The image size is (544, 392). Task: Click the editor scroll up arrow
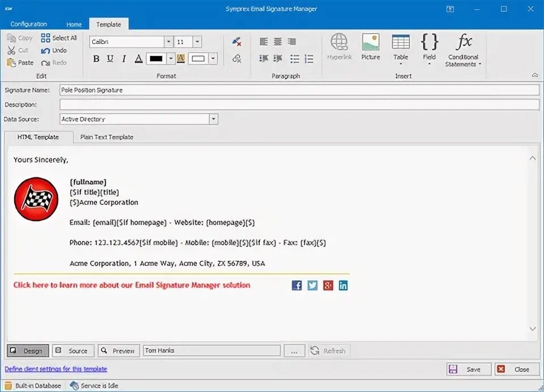tap(533, 158)
